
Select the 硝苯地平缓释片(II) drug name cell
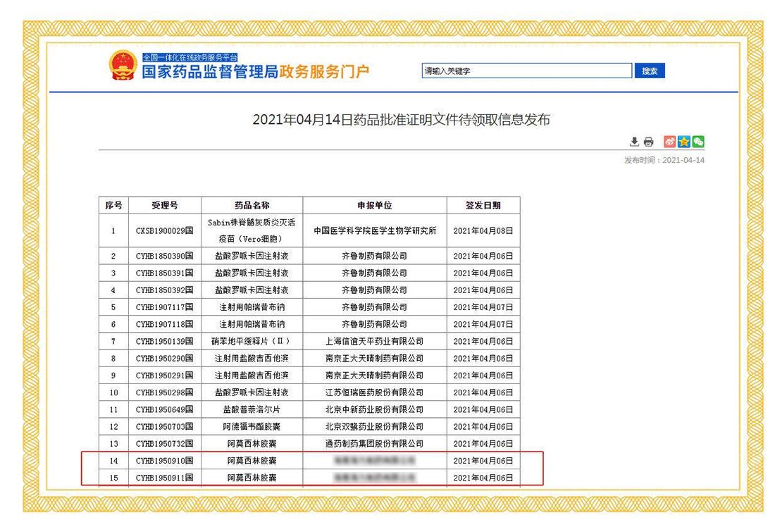tap(252, 341)
